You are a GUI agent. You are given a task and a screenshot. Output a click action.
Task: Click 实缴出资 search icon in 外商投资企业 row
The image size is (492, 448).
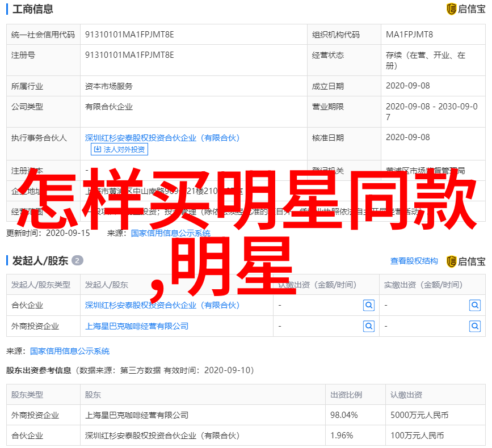475,326
